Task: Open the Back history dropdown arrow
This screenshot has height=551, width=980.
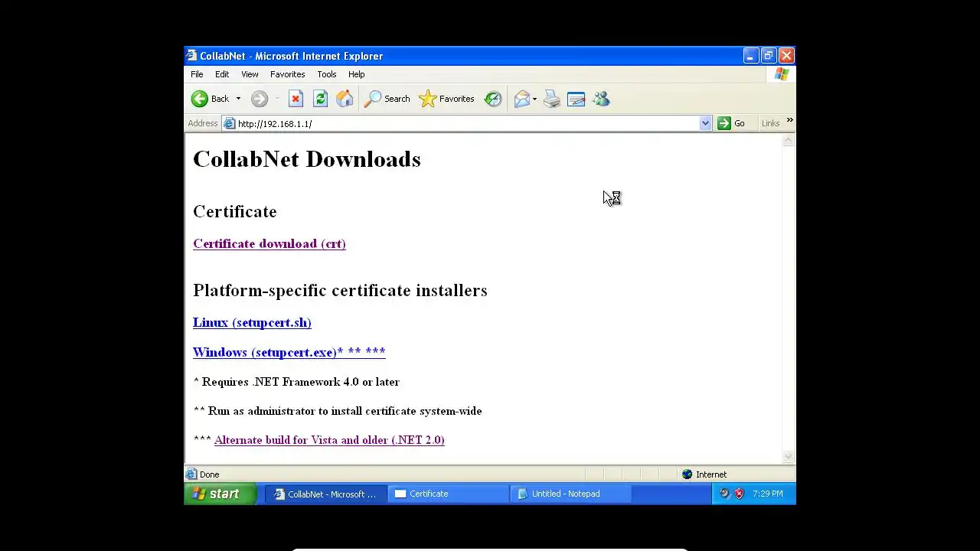Action: pyautogui.click(x=238, y=99)
